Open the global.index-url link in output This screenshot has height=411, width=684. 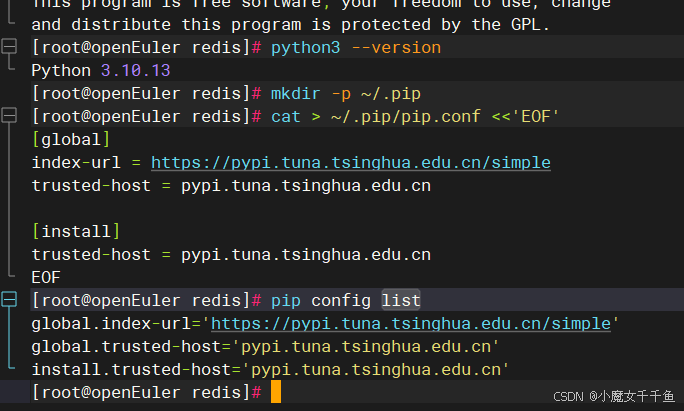[x=411, y=324]
